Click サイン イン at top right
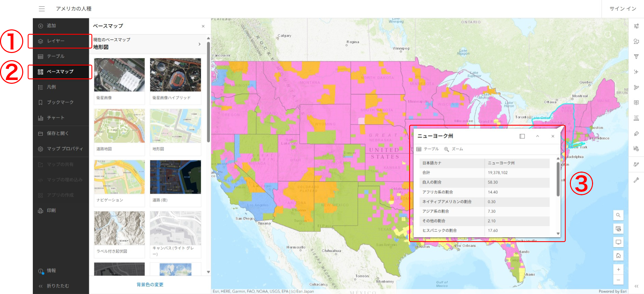The width and height of the screenshot is (644, 294). point(622,9)
